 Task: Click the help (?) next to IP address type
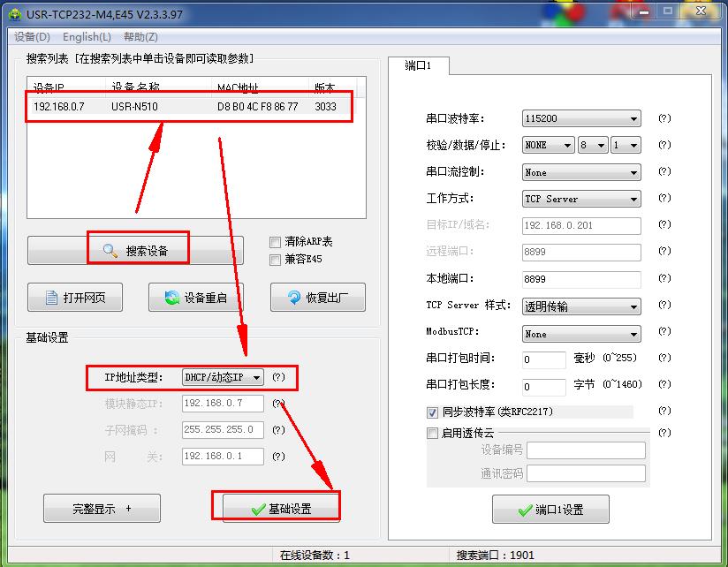pyautogui.click(x=278, y=377)
